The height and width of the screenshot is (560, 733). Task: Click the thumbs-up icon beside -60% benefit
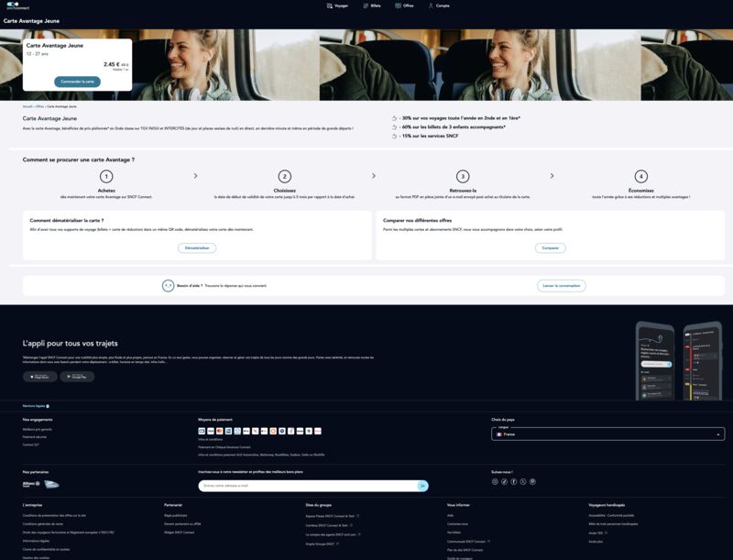(x=394, y=127)
